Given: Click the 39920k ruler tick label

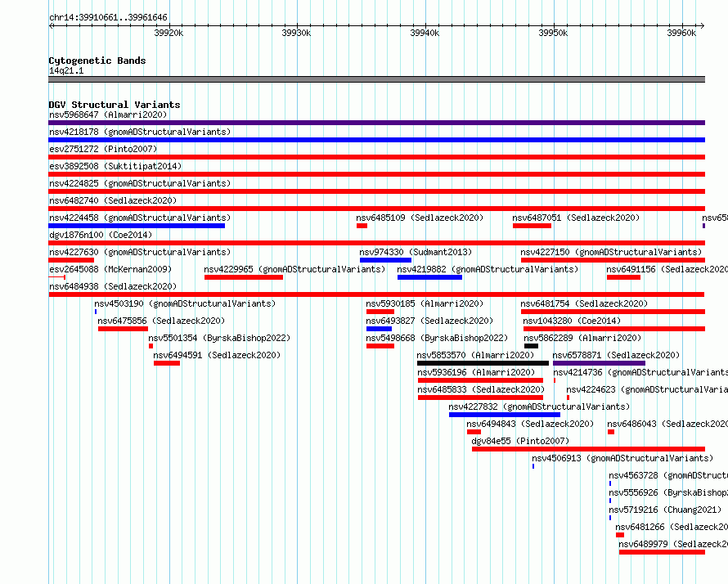Looking at the screenshot, I should pos(169,33).
